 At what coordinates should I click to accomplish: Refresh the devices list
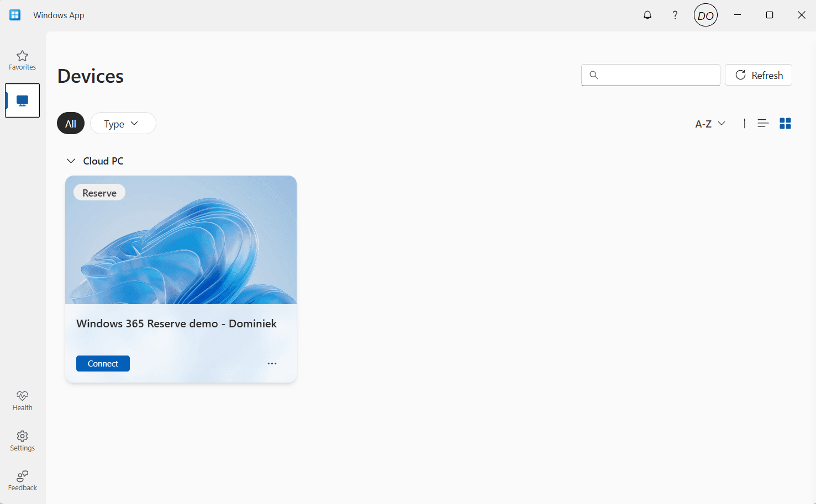pos(759,75)
